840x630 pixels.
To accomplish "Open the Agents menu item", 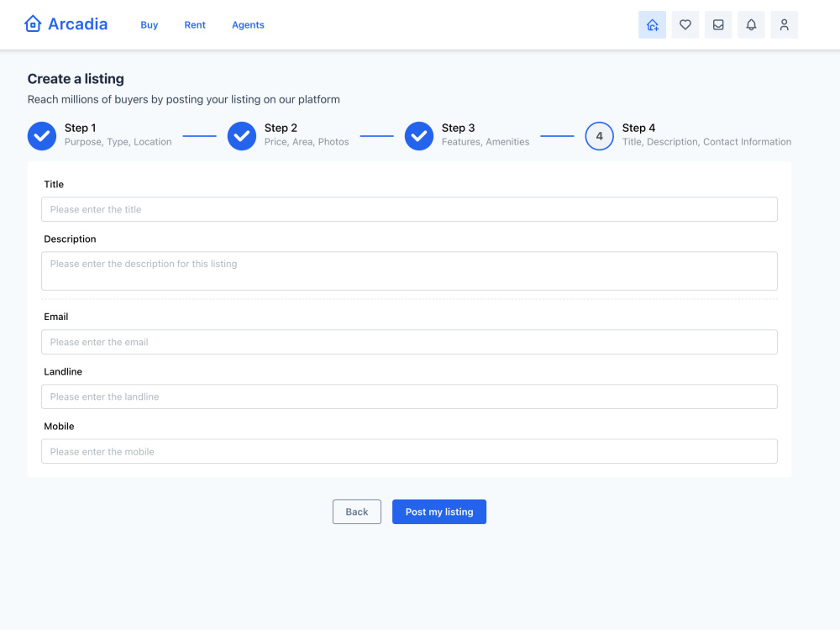I will pos(248,24).
